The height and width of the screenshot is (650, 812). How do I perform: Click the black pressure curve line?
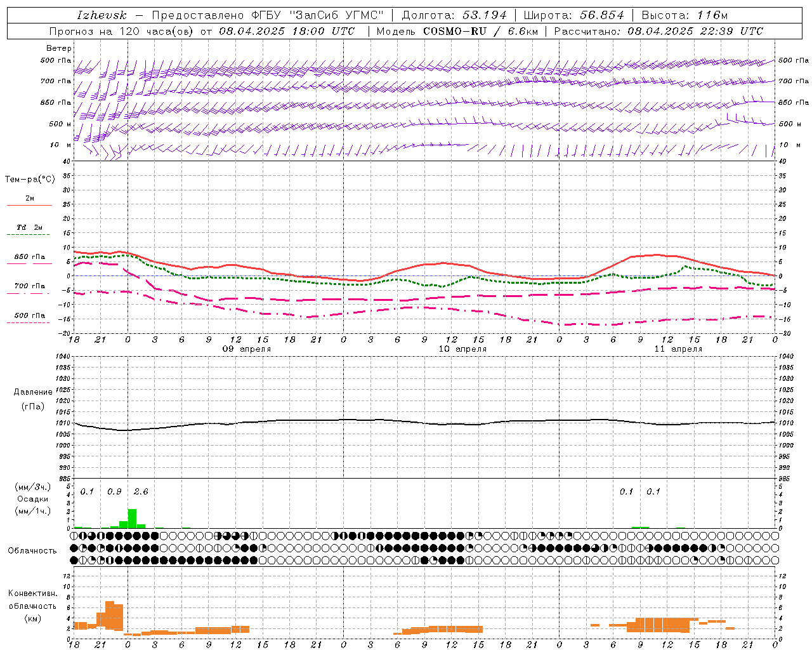(x=425, y=422)
